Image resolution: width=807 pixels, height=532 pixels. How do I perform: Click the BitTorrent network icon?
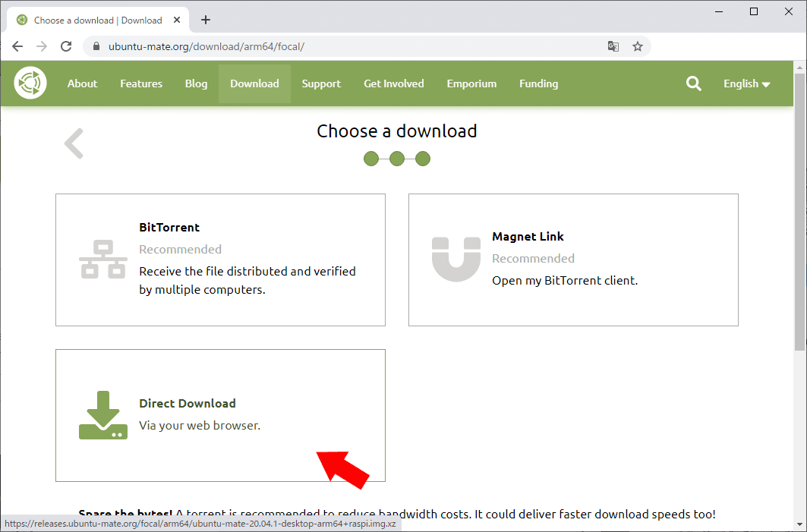click(x=103, y=260)
